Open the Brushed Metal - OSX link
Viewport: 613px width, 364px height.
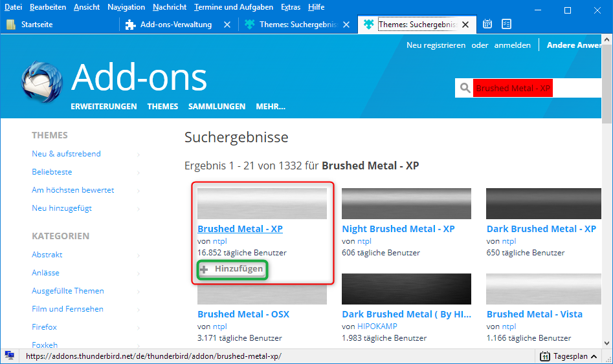click(243, 314)
